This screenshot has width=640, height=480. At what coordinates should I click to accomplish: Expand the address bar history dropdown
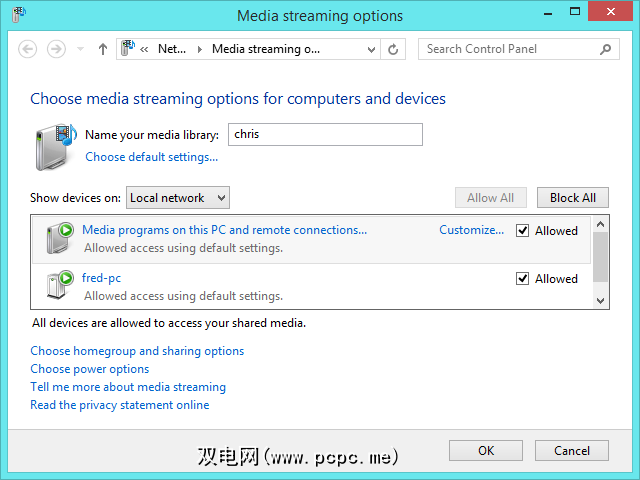[x=371, y=49]
